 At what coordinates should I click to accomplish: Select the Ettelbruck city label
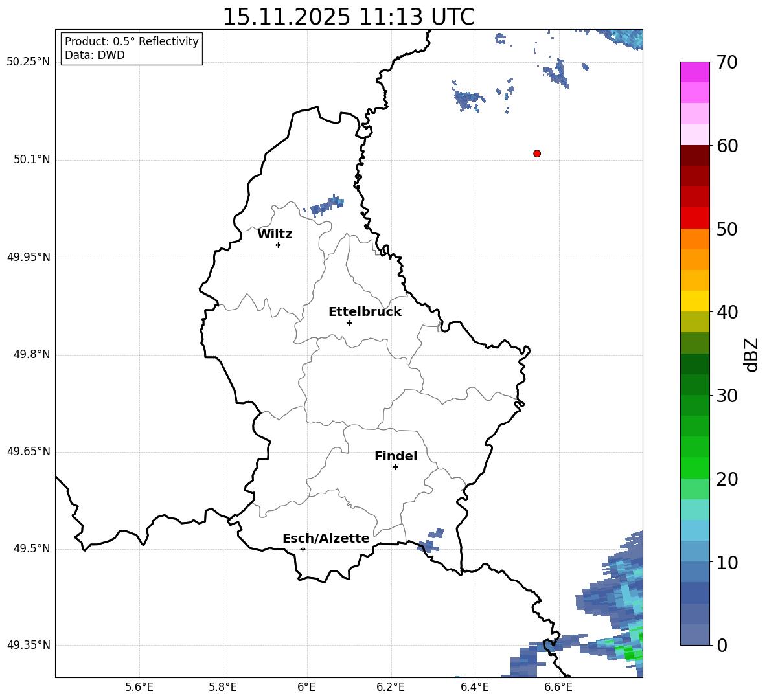tap(365, 312)
